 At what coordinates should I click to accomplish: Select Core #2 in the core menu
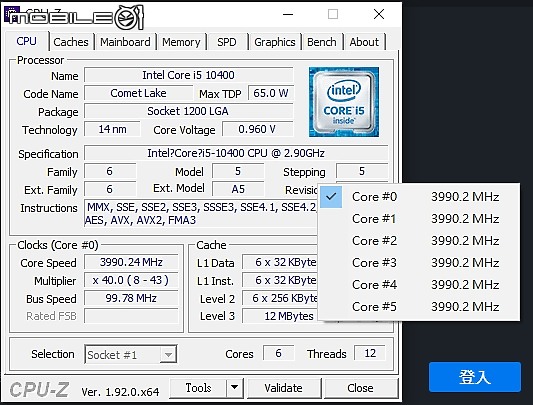(420, 241)
